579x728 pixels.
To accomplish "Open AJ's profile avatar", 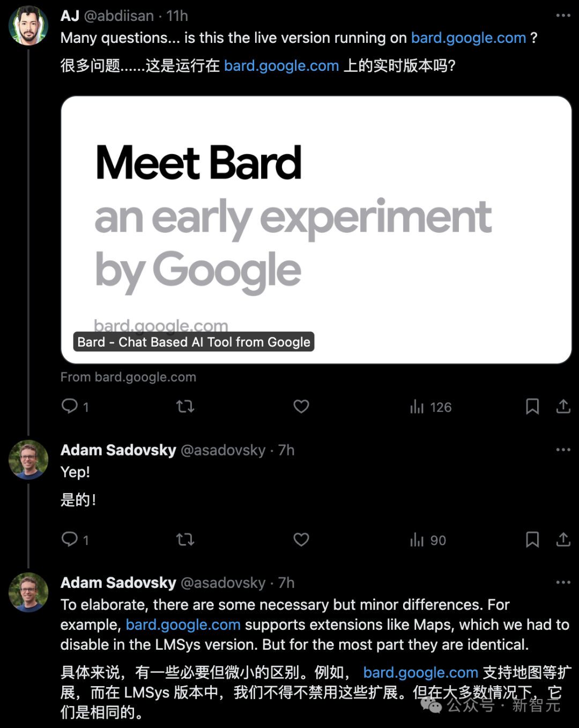I will tap(28, 26).
